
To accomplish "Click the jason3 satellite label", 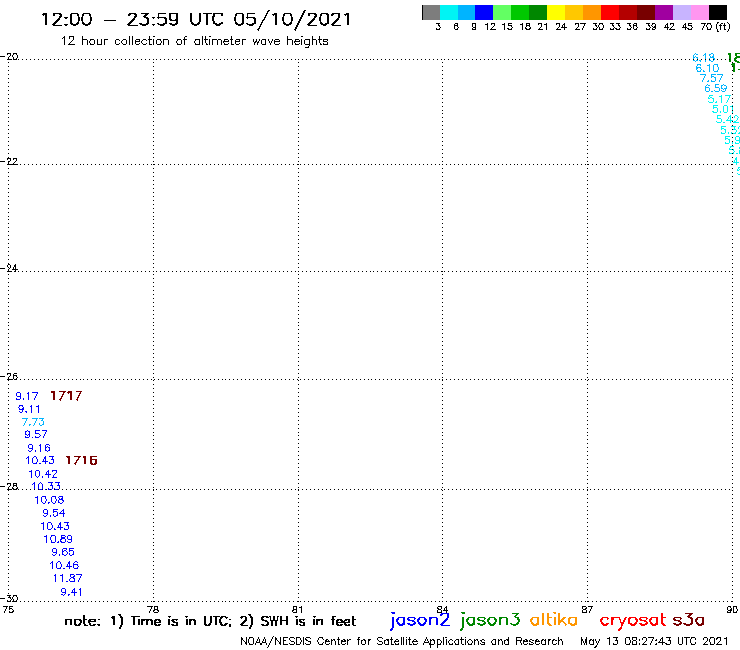I will [x=490, y=620].
